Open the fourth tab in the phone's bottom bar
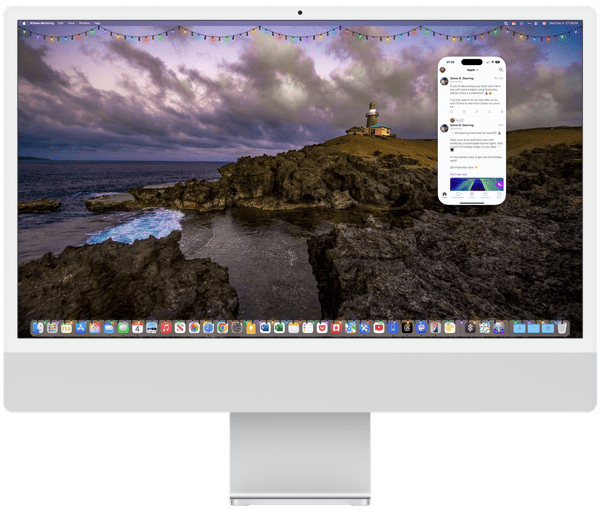 (x=485, y=195)
